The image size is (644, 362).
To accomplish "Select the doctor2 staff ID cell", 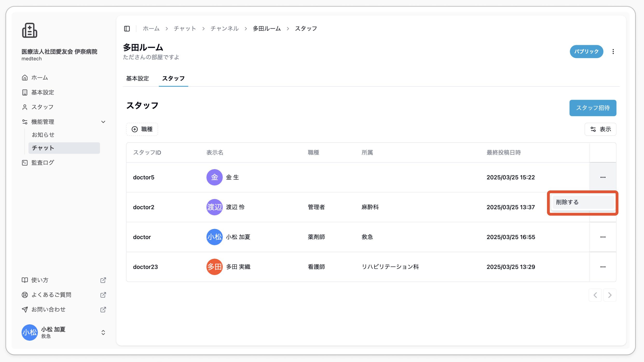I will 144,207.
